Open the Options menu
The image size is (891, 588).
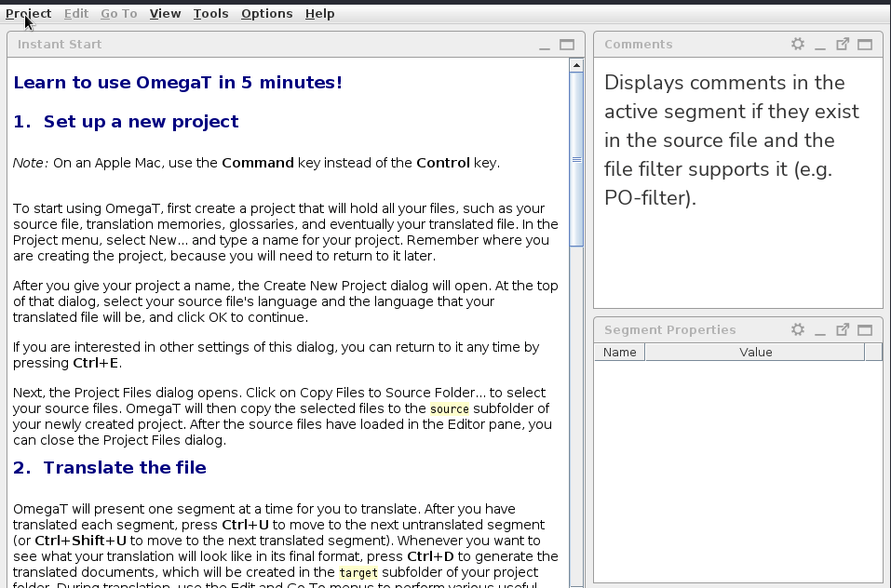tap(267, 14)
